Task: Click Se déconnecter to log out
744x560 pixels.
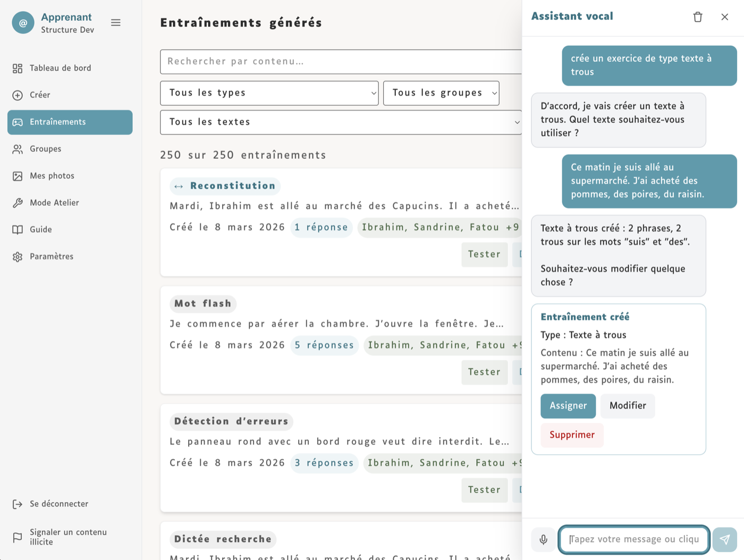Action: pos(58,504)
